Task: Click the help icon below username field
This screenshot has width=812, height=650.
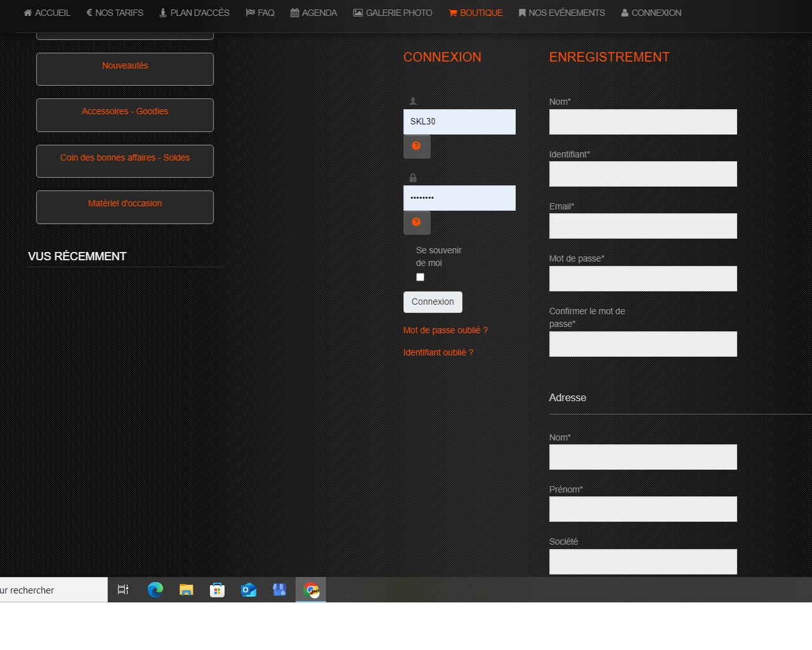Action: [417, 147]
